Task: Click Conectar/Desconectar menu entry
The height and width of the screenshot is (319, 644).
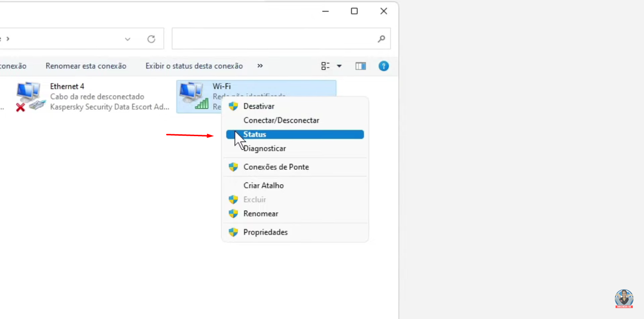Action: pos(281,121)
